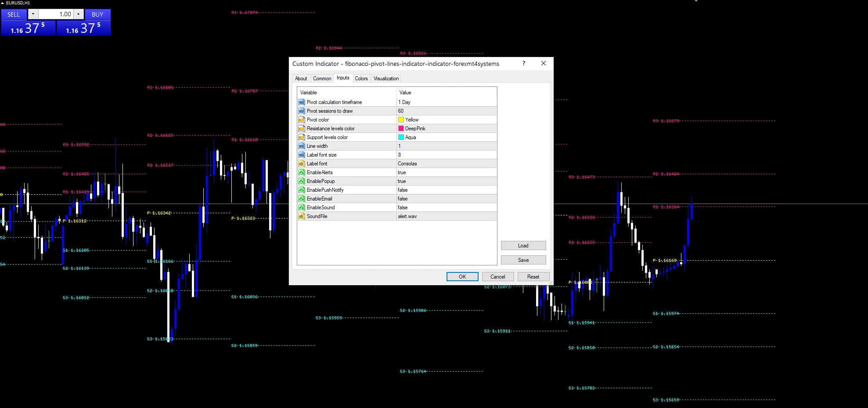Decrease lot size with the down arrow
Image resolution: width=868 pixels, height=408 pixels.
[x=33, y=14]
